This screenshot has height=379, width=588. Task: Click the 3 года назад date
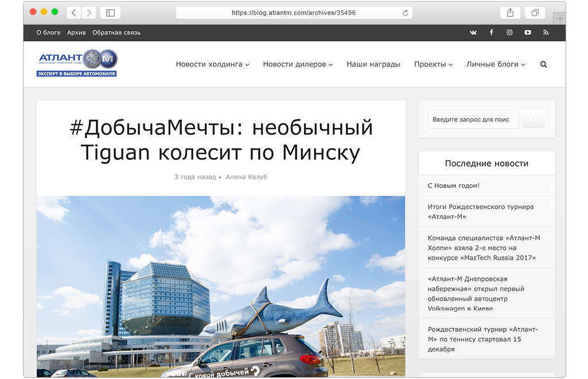click(x=195, y=177)
